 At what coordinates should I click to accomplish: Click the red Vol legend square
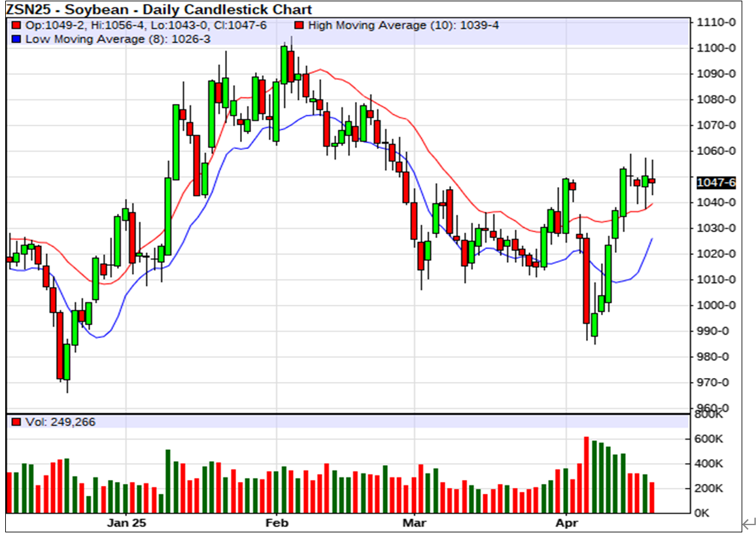[x=16, y=422]
